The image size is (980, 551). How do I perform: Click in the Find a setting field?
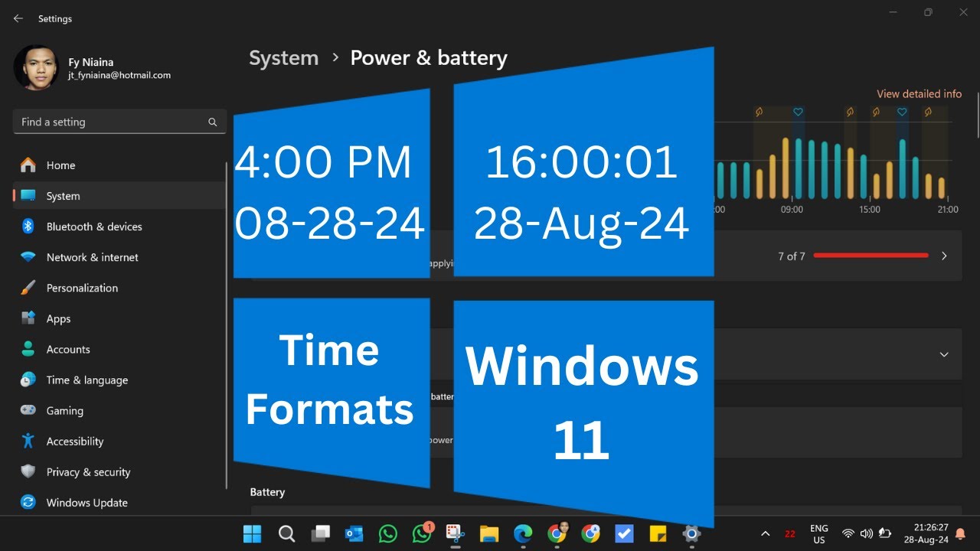pos(119,122)
